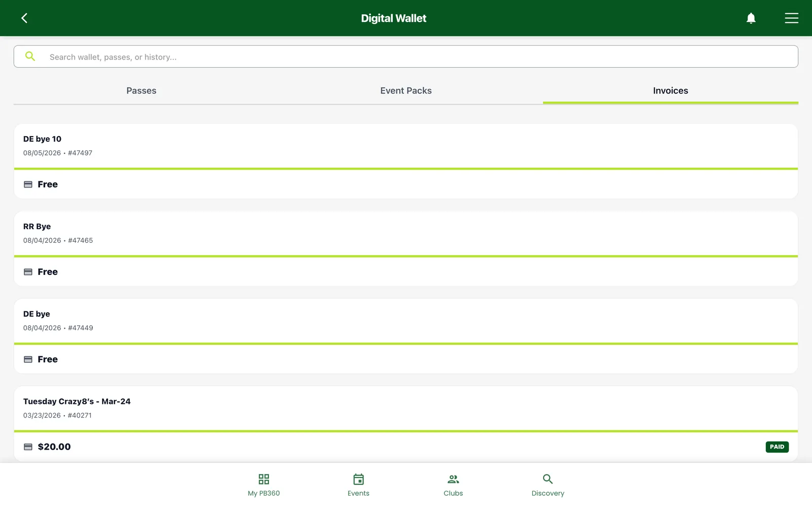Open notifications bell
Image resolution: width=812 pixels, height=508 pixels.
(751, 18)
